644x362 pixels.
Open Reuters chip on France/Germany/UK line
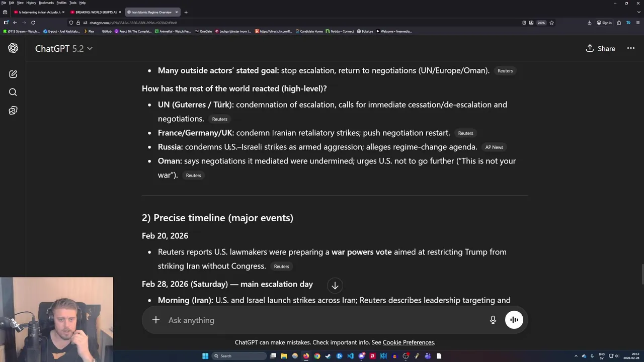pyautogui.click(x=465, y=133)
